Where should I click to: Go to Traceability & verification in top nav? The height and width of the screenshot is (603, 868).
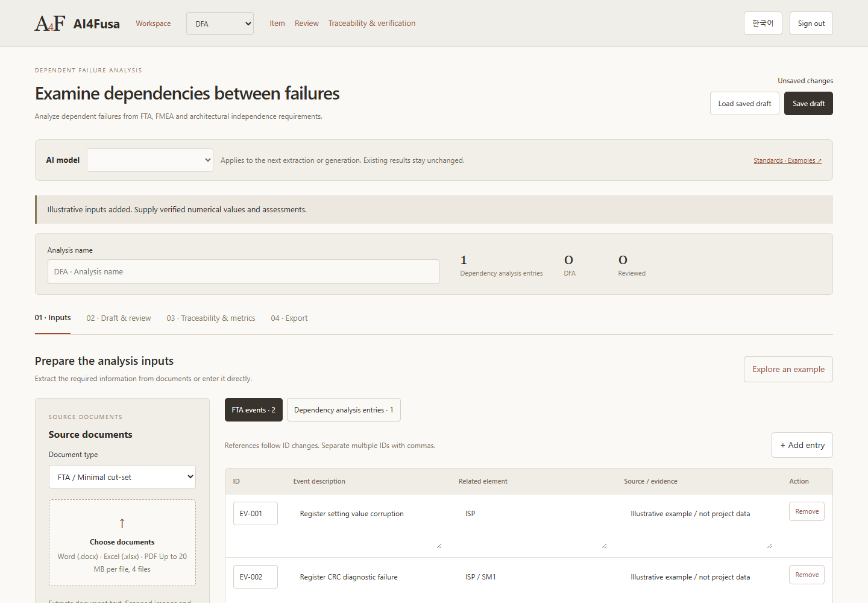[372, 24]
